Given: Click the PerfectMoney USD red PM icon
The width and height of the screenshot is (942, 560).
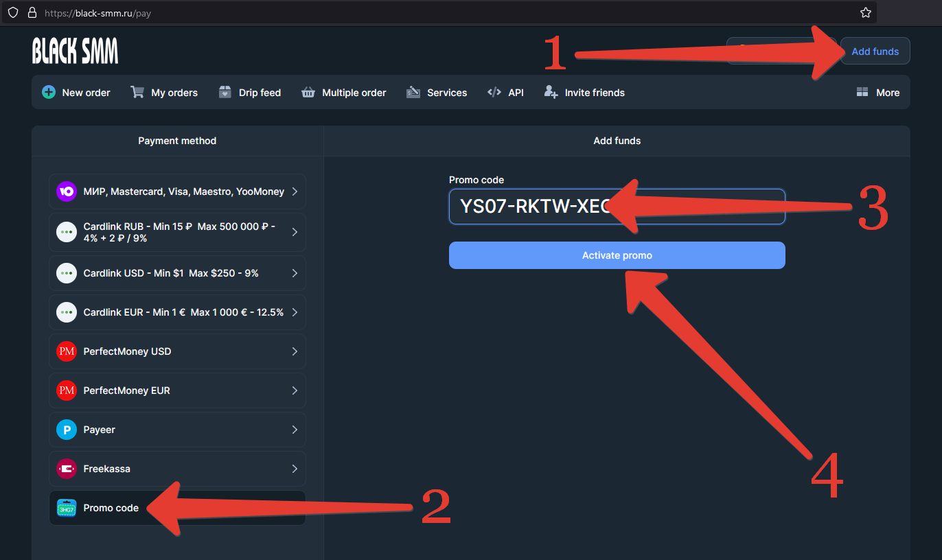Looking at the screenshot, I should pyautogui.click(x=67, y=351).
